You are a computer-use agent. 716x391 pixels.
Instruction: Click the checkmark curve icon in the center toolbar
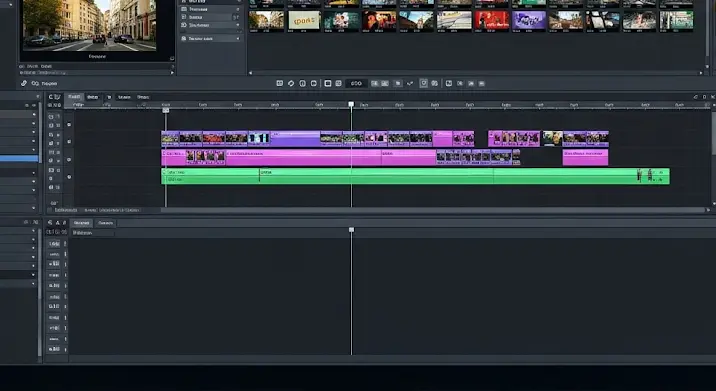pos(410,83)
